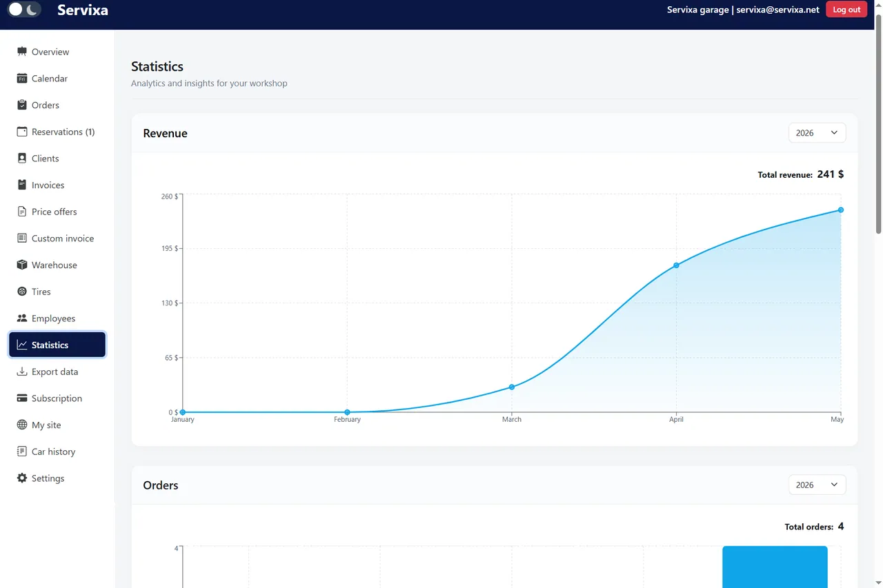Click the Servixa garage account email text
This screenshot has width=883, height=588.
coord(743,10)
